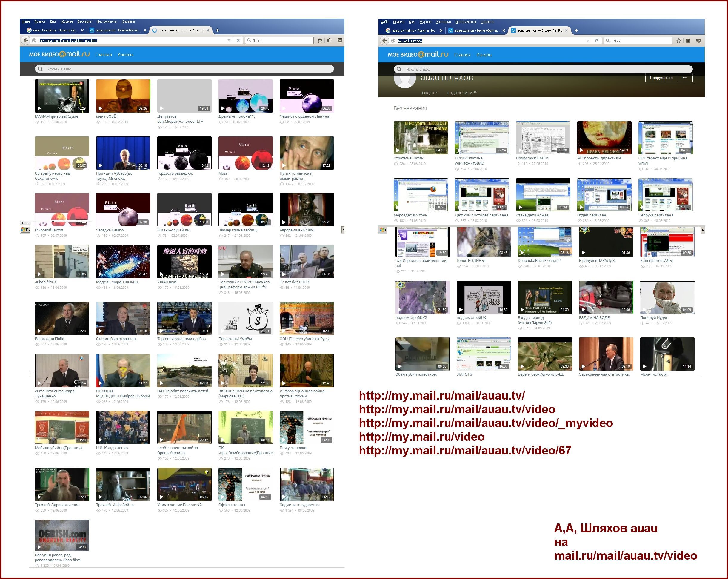Screen dimensions: 728x579
Task: Click the 'Трехлеб. ИнфоВойна.' video title
Action: [115, 505]
